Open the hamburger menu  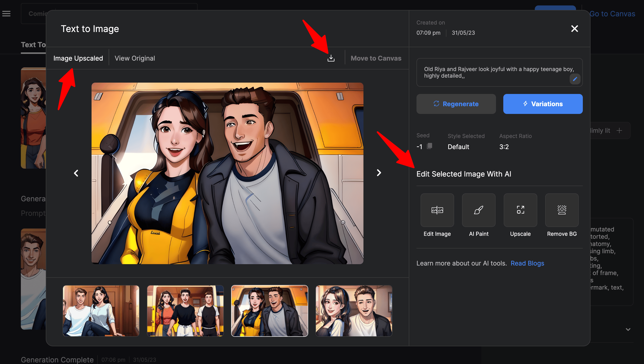tap(7, 14)
